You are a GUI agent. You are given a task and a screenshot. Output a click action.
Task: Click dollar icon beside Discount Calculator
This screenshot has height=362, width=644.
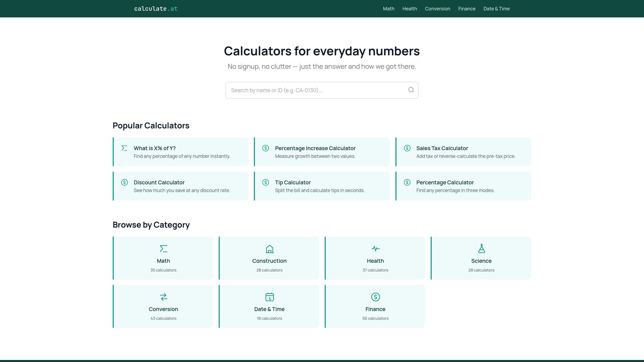124,182
